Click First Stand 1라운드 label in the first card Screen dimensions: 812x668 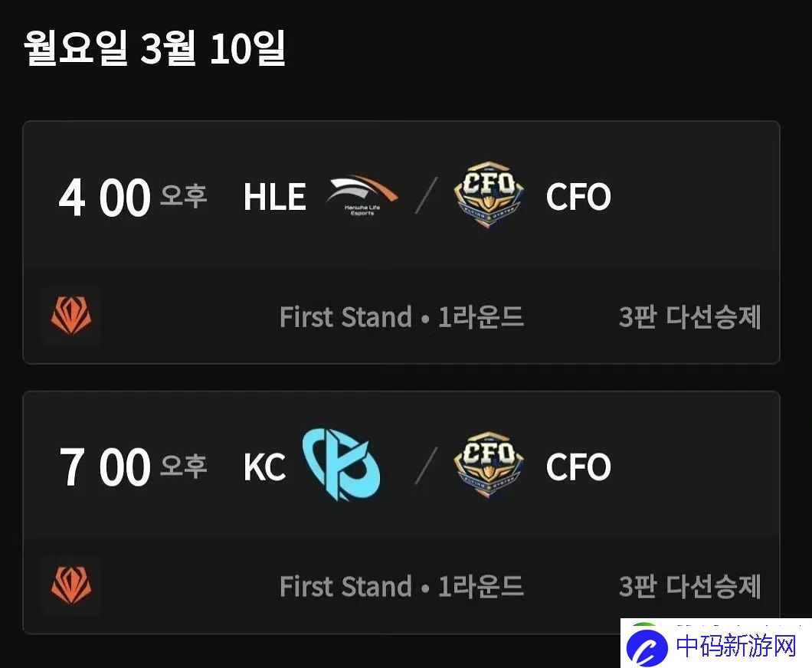(402, 317)
